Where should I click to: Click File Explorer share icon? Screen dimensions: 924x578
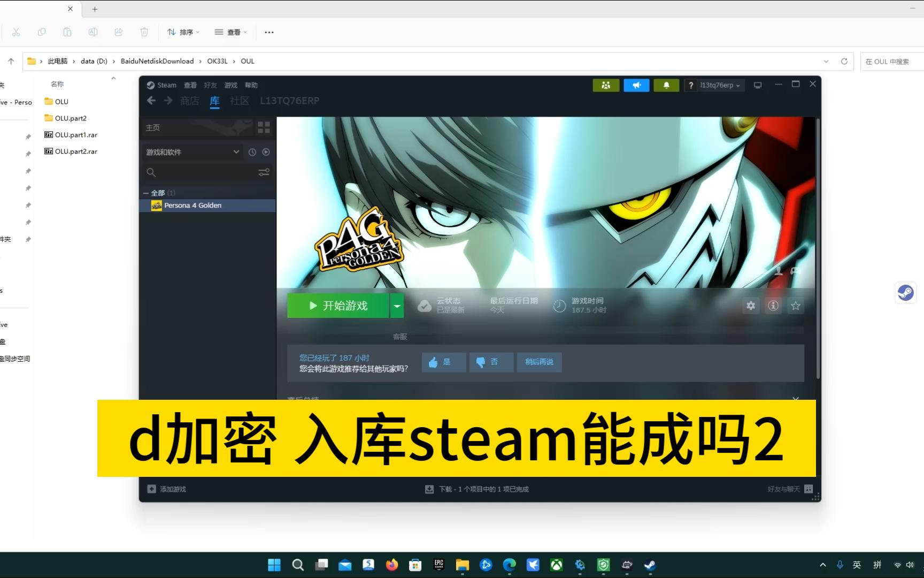coord(119,32)
